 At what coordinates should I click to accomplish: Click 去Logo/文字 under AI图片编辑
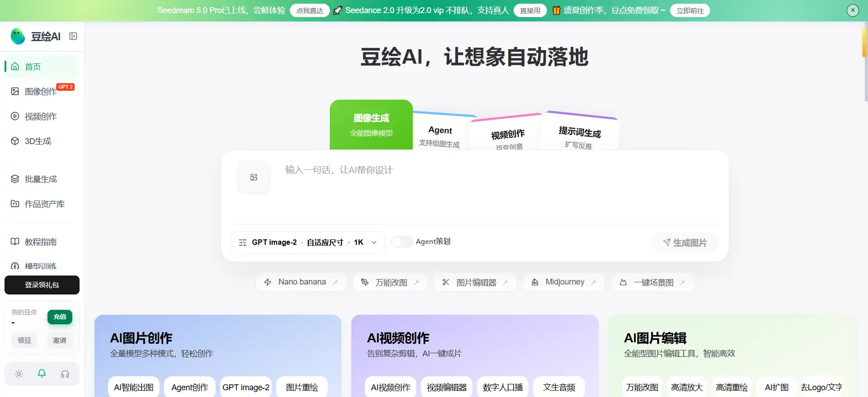coord(821,387)
